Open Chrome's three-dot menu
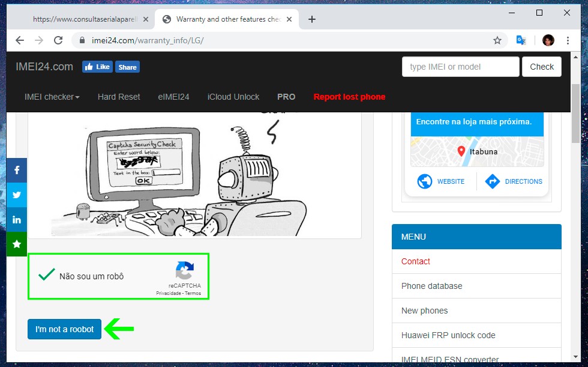588x367 pixels. point(567,40)
